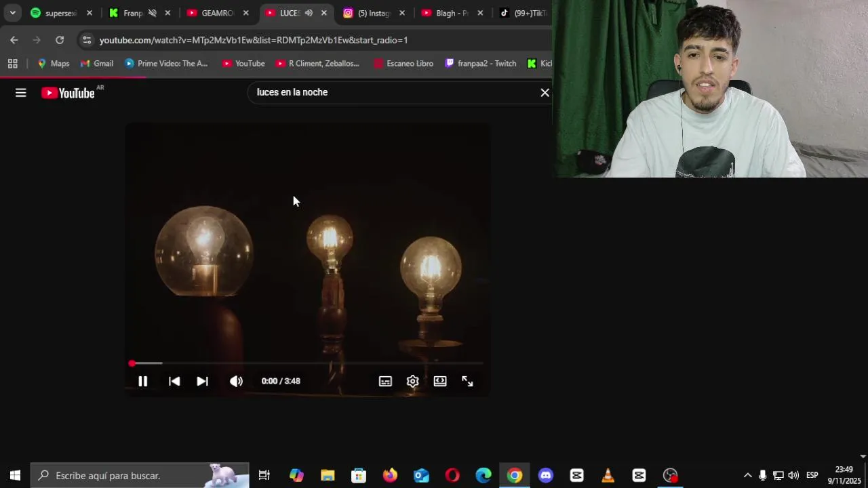This screenshot has height=488, width=868.
Task: Switch to the Instagram tab
Action: point(374,13)
